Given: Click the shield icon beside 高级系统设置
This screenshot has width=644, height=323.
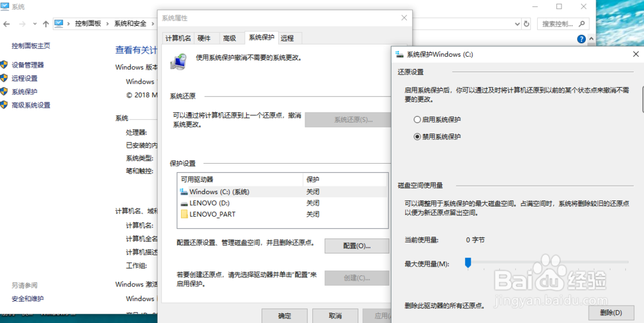Looking at the screenshot, I should (x=4, y=105).
